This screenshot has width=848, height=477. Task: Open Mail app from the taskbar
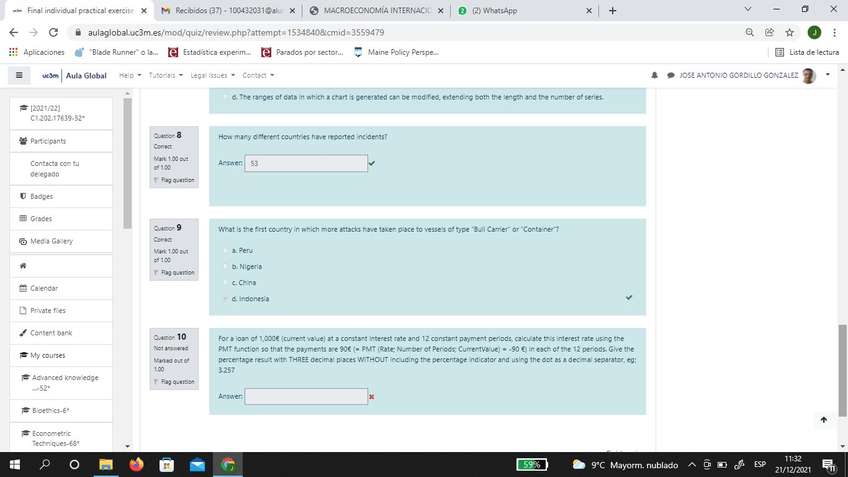point(197,465)
